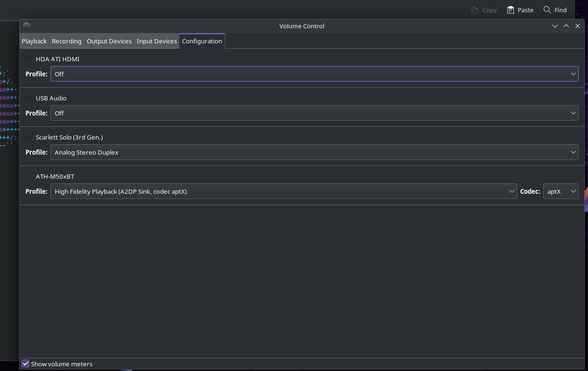588x371 pixels.
Task: Close the Volume Control window
Action: click(x=578, y=26)
